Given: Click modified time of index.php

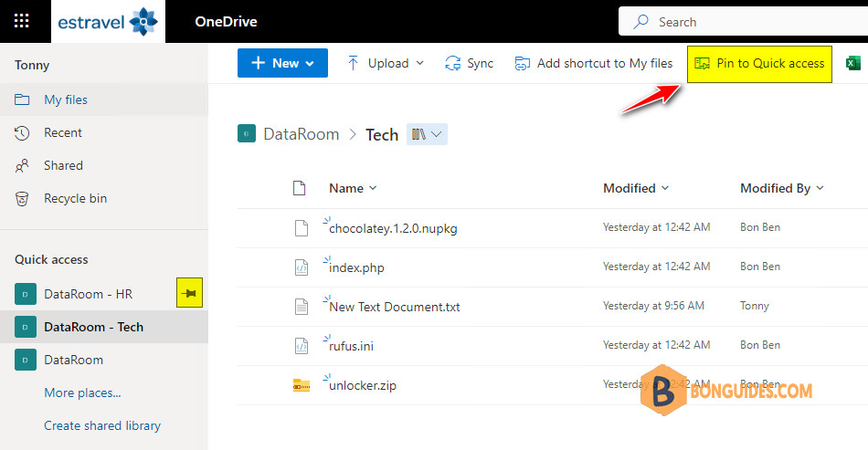Looking at the screenshot, I should click(x=657, y=267).
